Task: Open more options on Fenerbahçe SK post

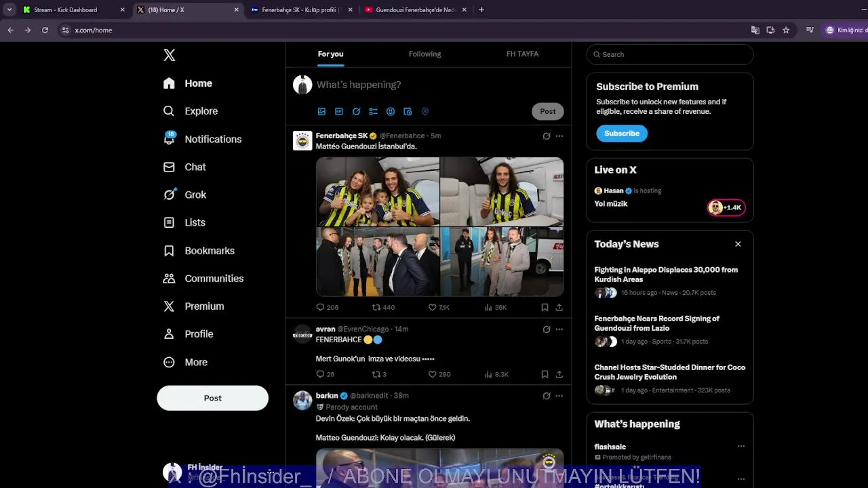Action: click(559, 136)
